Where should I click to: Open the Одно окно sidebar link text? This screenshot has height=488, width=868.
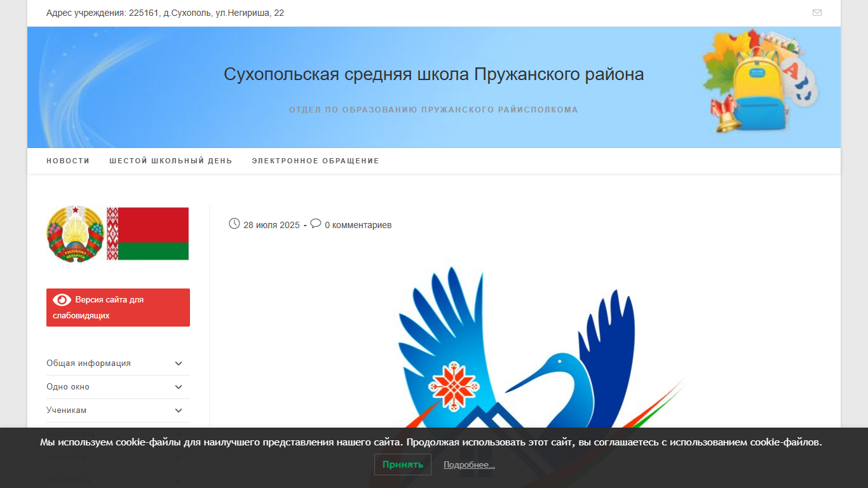[x=68, y=387]
